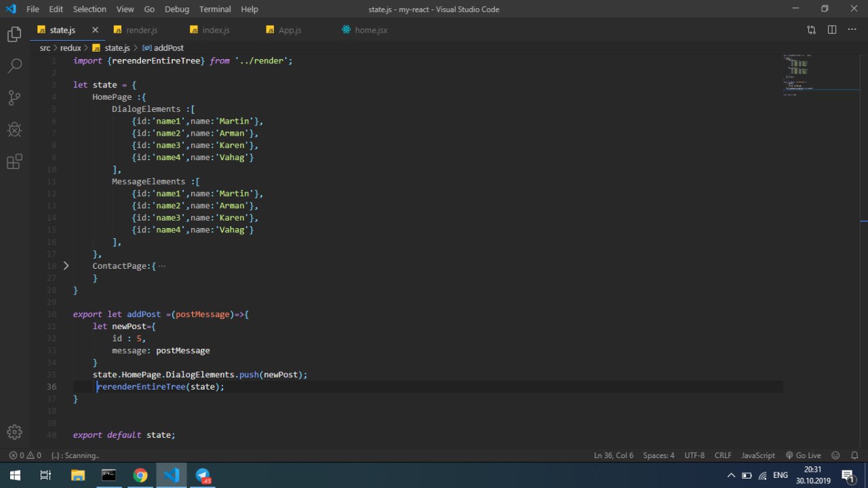The width and height of the screenshot is (868, 488).
Task: Expand the folded ContactPage block
Action: click(66, 266)
